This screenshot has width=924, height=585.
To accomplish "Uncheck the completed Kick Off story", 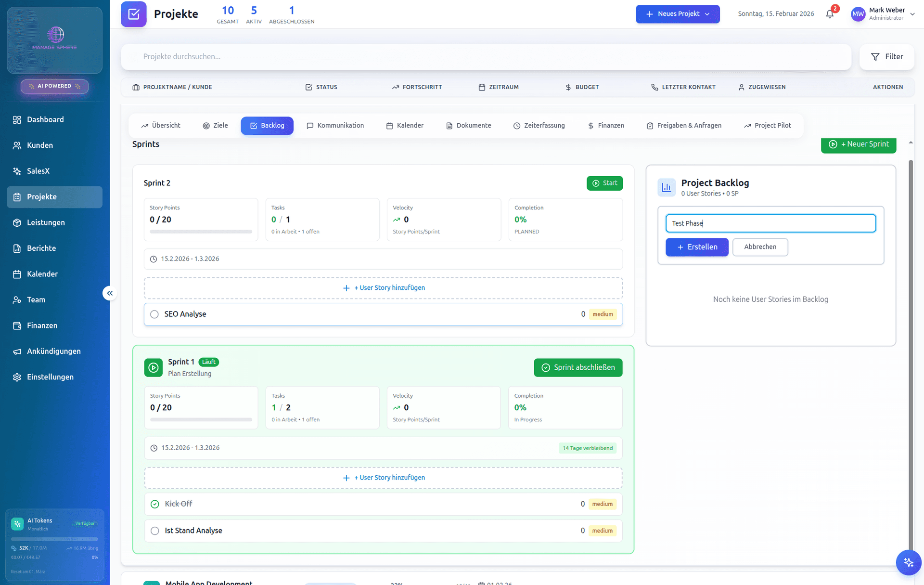I will tap(154, 504).
